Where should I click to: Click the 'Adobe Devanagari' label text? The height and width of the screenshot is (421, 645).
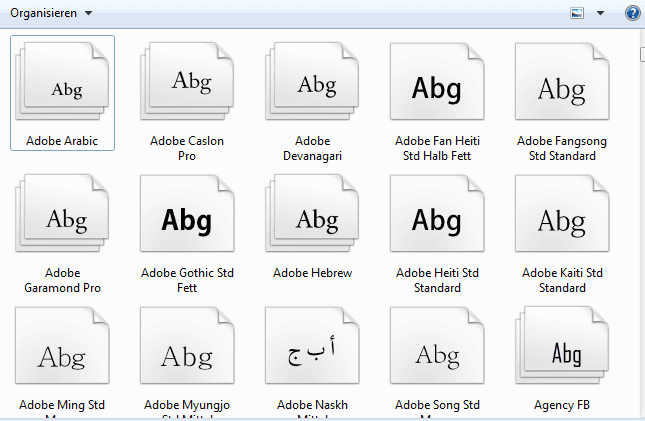(312, 148)
